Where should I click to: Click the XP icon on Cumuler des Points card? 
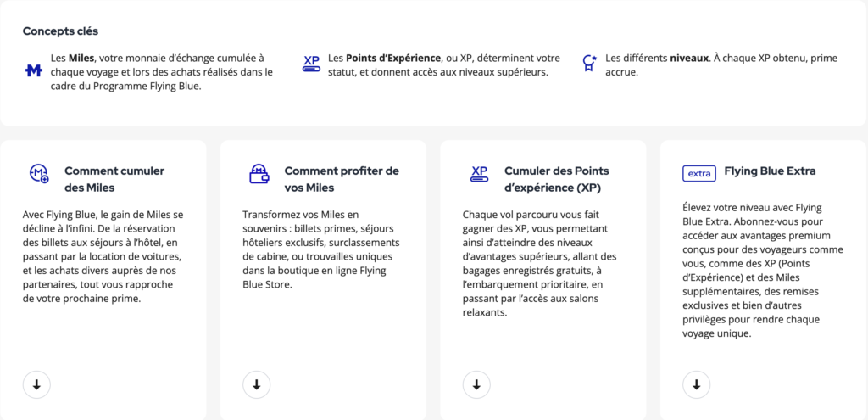480,174
